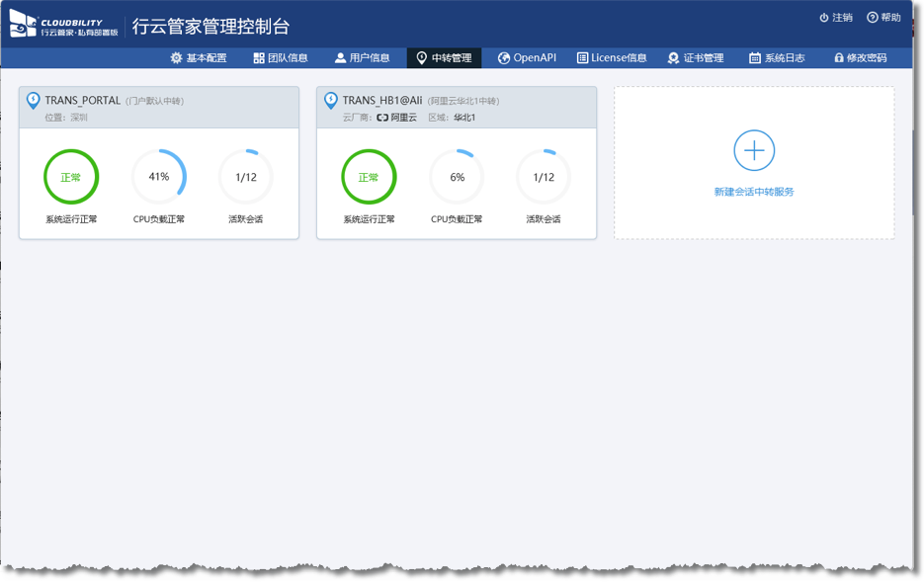
Task: Switch to the 用户信息 tab
Action: 362,58
